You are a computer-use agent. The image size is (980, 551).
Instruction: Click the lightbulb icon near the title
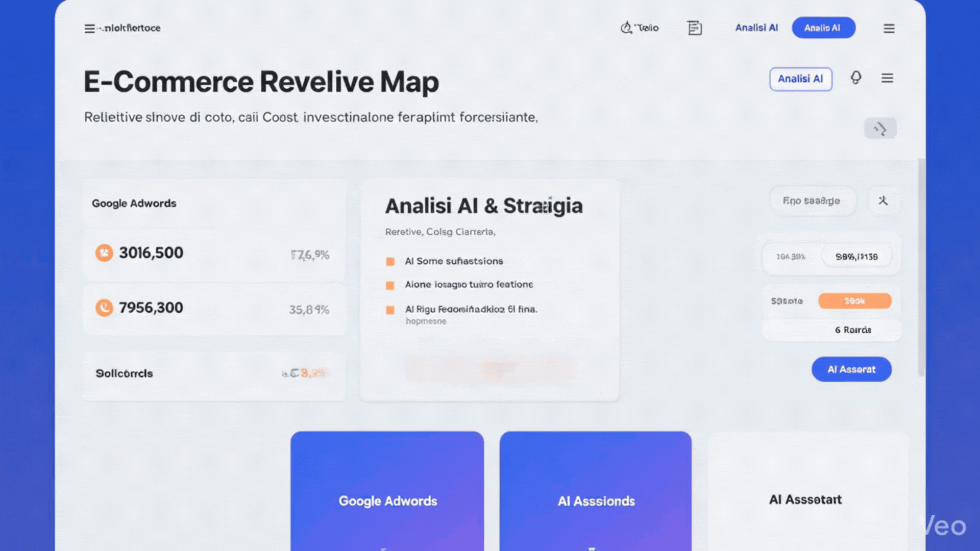[856, 78]
